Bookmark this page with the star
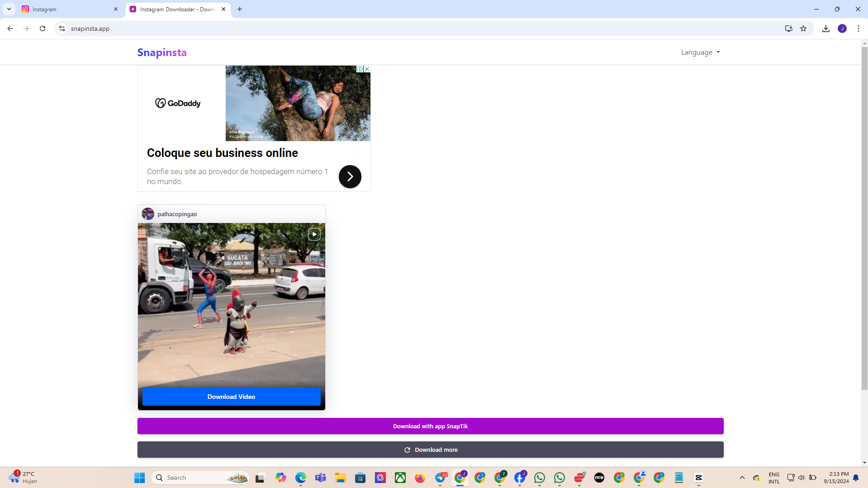 tap(803, 28)
